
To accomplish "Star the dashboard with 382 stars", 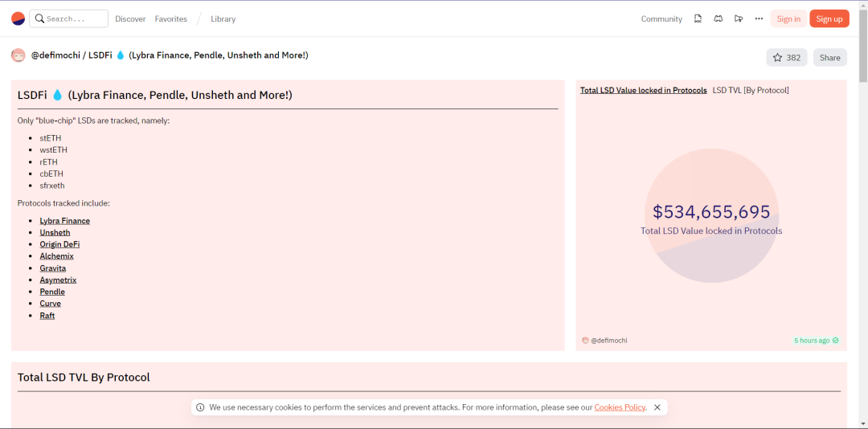I will (x=787, y=58).
